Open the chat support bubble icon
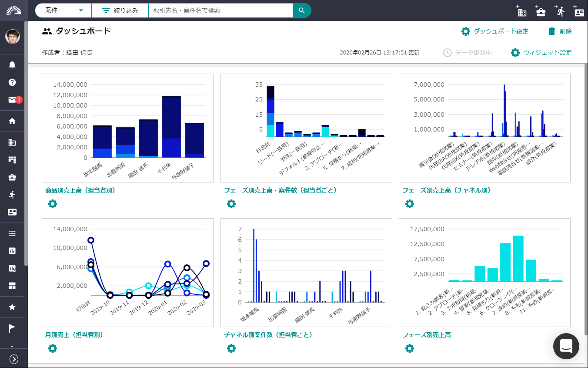Viewport: 588px width, 368px height. 566,346
